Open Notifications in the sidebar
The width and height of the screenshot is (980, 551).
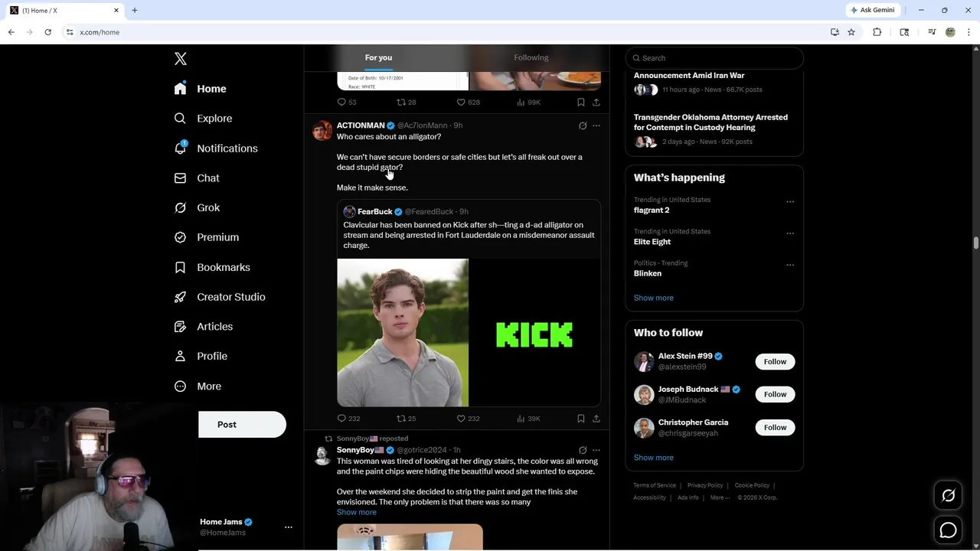tap(216, 148)
